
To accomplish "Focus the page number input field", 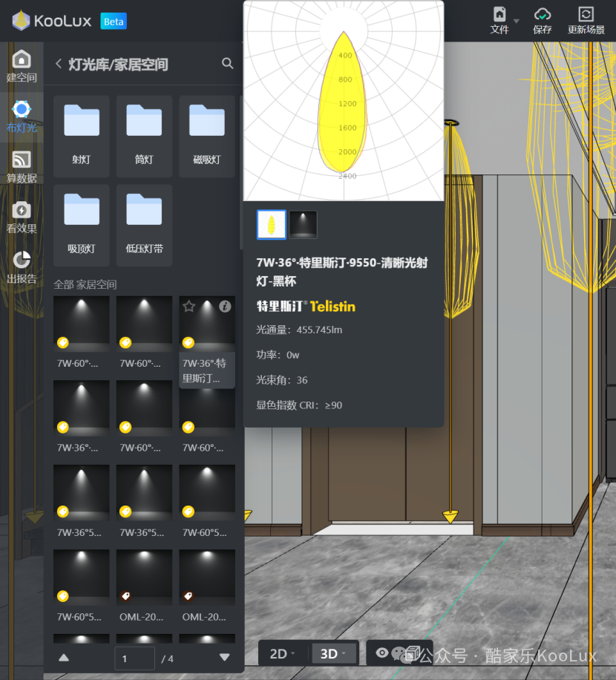I will (135, 658).
